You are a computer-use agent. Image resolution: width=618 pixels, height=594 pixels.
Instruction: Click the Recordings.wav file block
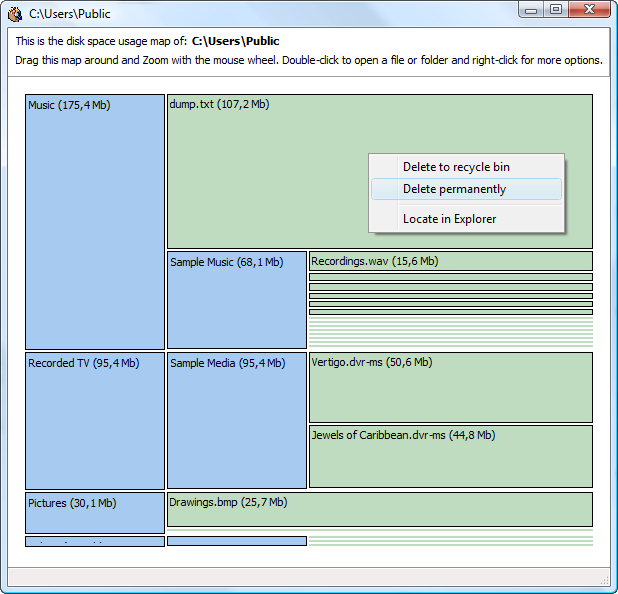tap(450, 261)
